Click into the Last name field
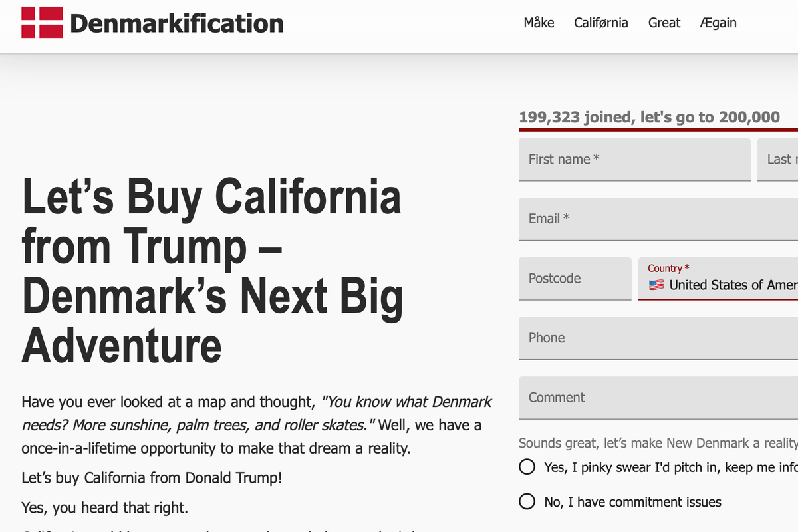This screenshot has height=532, width=798. [778, 160]
